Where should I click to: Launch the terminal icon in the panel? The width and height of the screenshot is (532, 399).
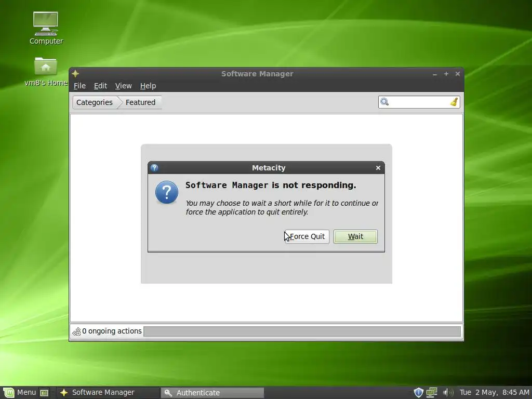[x=45, y=393]
